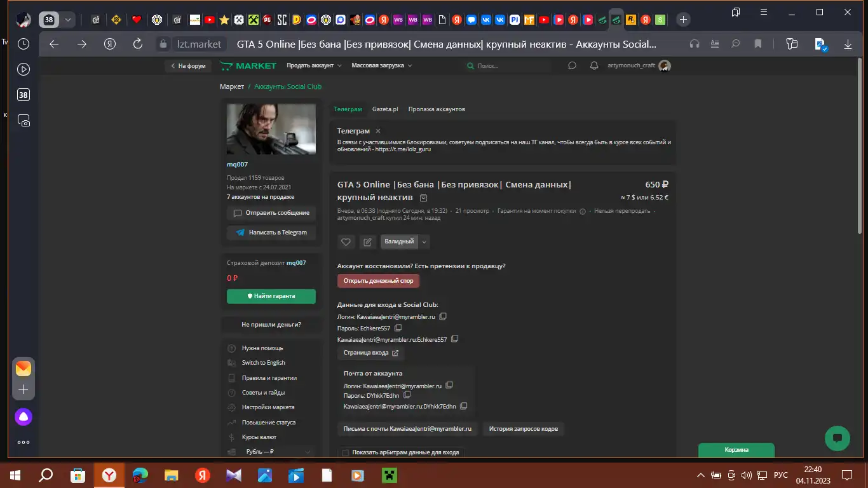This screenshot has height=488, width=868.
Task: Open 'Страница входа' login page button
Action: [371, 353]
